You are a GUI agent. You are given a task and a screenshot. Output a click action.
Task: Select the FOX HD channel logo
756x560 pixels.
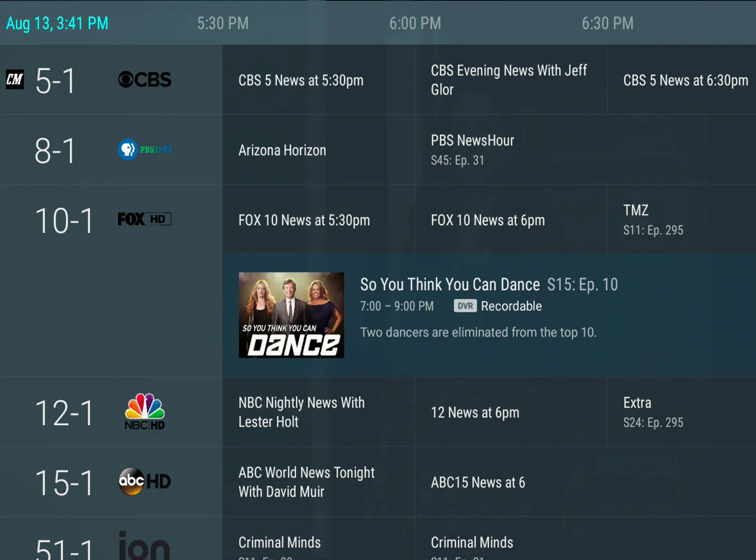144,219
